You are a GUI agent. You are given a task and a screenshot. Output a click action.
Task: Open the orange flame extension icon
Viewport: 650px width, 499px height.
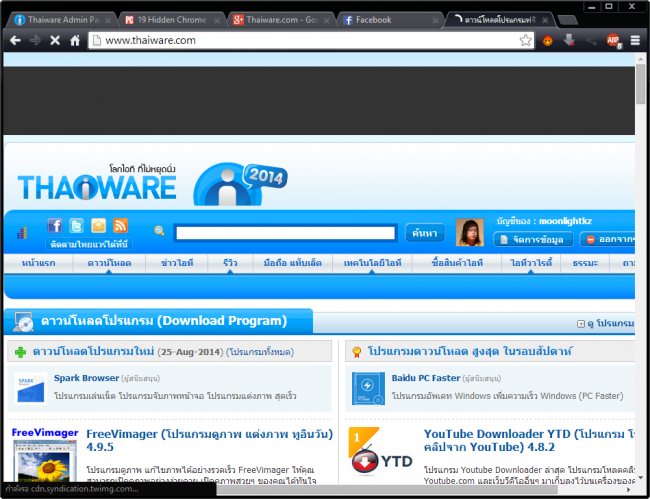tap(548, 40)
